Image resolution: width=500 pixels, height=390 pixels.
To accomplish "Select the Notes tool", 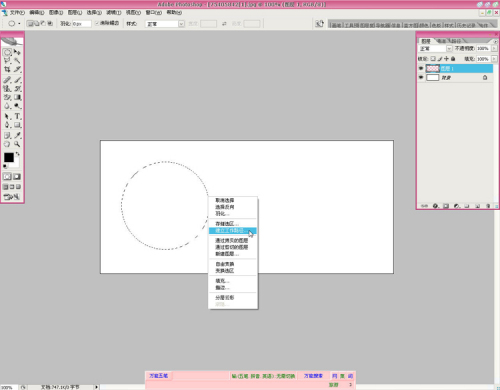I will click(x=7, y=135).
